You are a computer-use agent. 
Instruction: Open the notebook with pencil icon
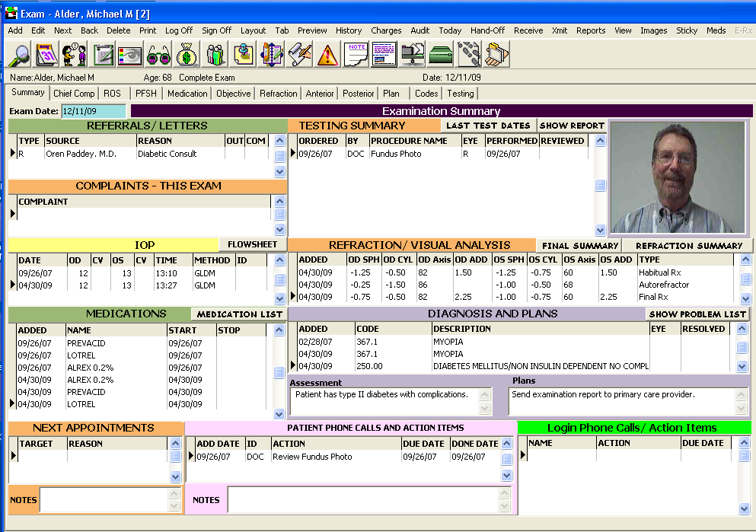(x=271, y=55)
